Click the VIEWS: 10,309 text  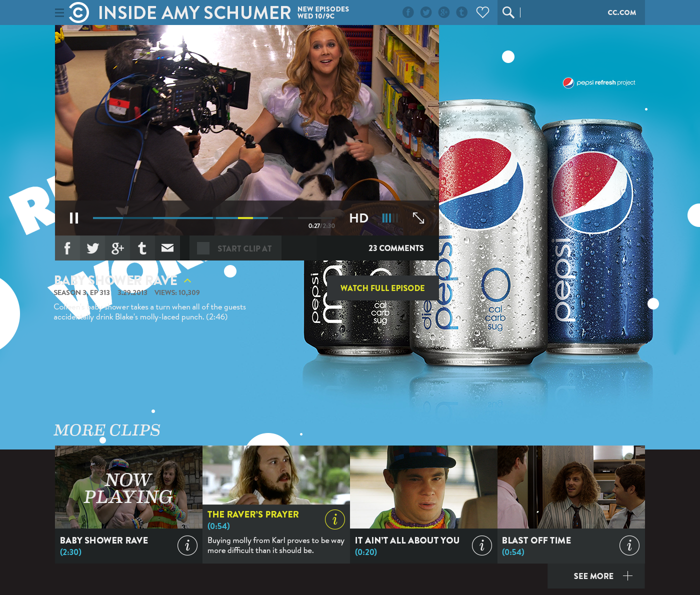pos(177,293)
